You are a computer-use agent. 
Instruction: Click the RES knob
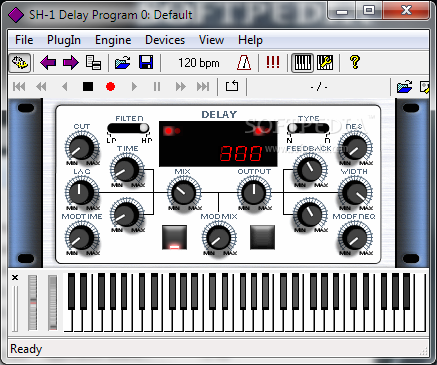tap(355, 148)
